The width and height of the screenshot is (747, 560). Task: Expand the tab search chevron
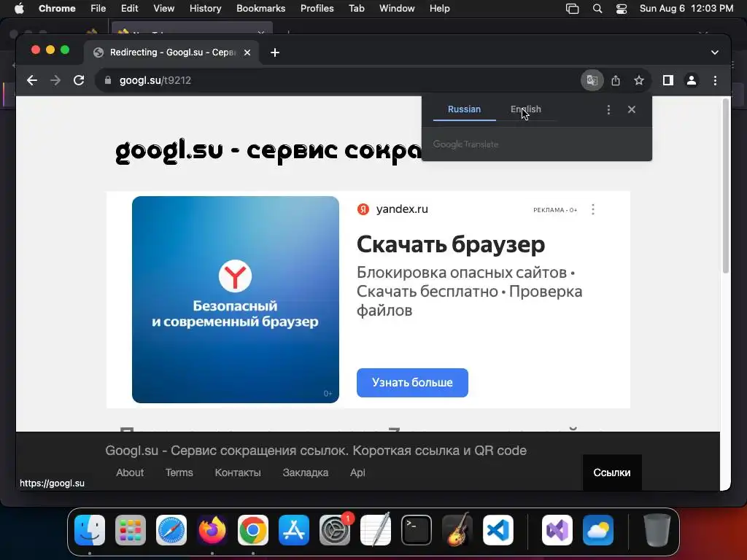(715, 52)
